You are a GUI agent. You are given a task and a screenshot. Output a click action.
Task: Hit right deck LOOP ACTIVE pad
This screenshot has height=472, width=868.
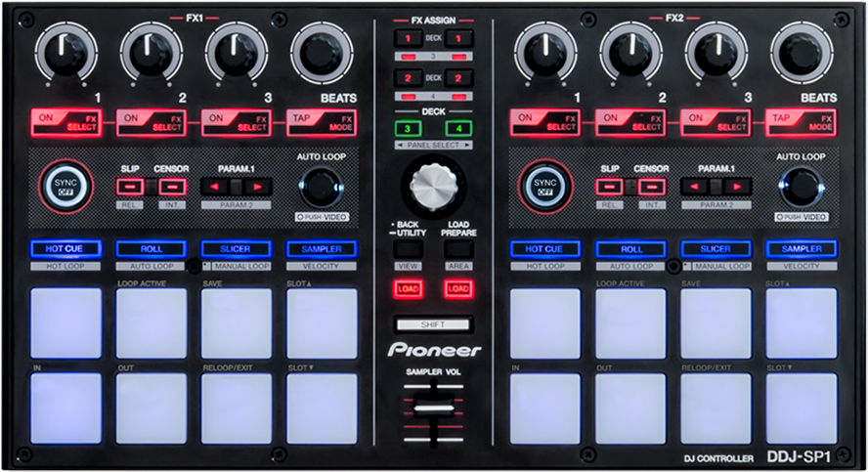pyautogui.click(x=631, y=323)
